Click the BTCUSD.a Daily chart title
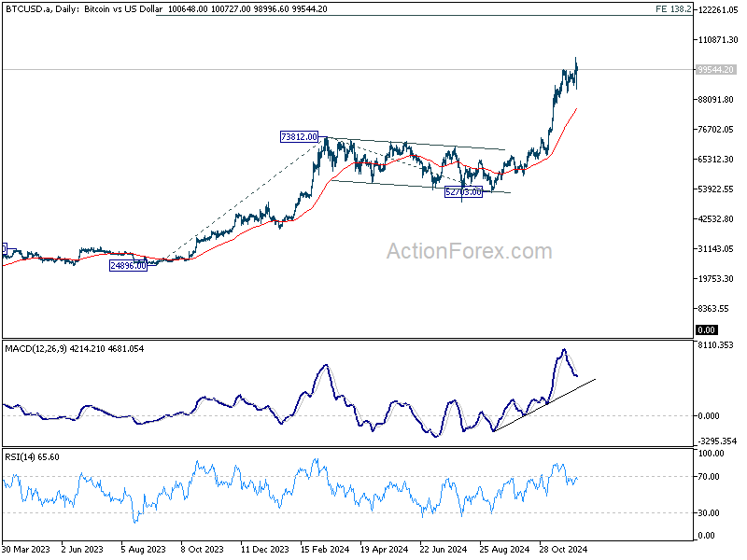 [x=84, y=9]
